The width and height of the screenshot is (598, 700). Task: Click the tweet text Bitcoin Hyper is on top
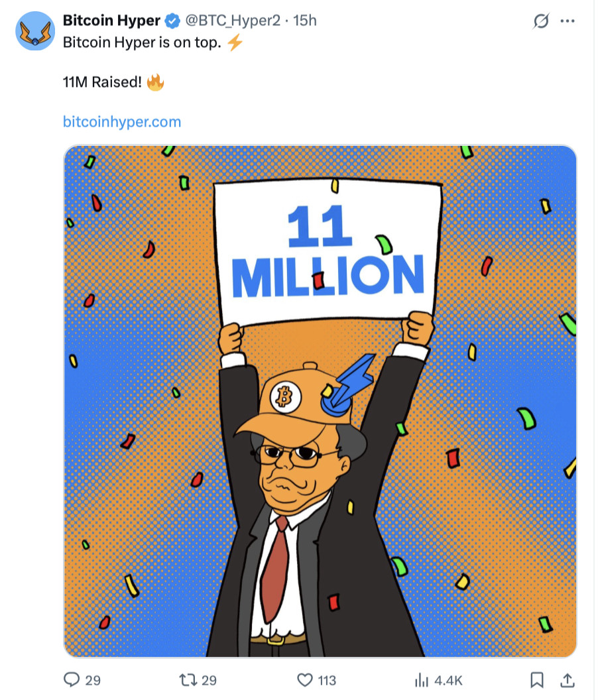(x=142, y=42)
